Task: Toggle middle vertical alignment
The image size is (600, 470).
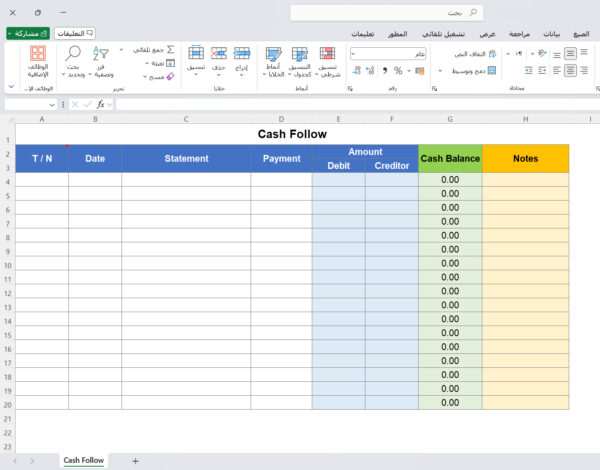Action: tap(570, 53)
